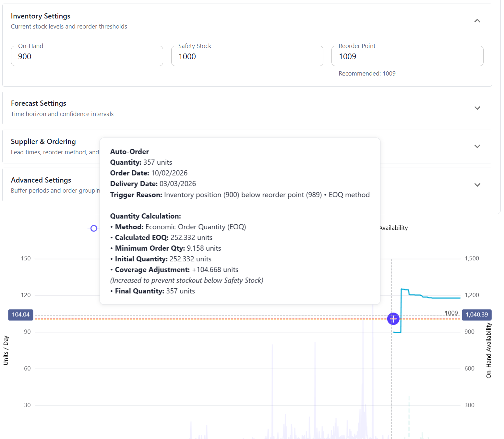Image resolution: width=504 pixels, height=439 pixels.
Task: Toggle the Availability legend entry
Action: click(x=394, y=228)
